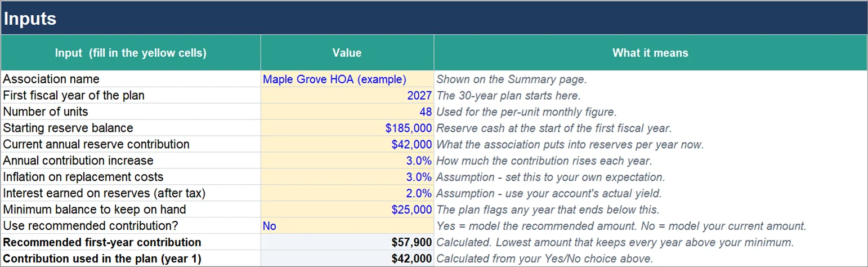The height and width of the screenshot is (267, 868).
Task: Select interest earned 2.0% cell
Action: click(347, 193)
